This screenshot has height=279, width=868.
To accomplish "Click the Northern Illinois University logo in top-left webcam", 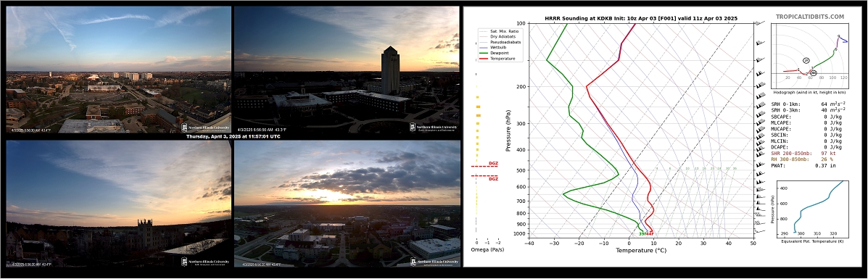I will click(x=204, y=128).
